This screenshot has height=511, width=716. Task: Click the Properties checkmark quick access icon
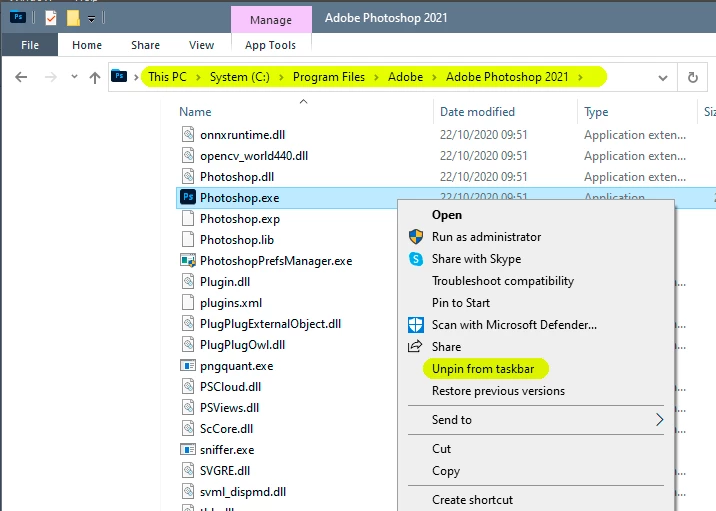pos(51,18)
